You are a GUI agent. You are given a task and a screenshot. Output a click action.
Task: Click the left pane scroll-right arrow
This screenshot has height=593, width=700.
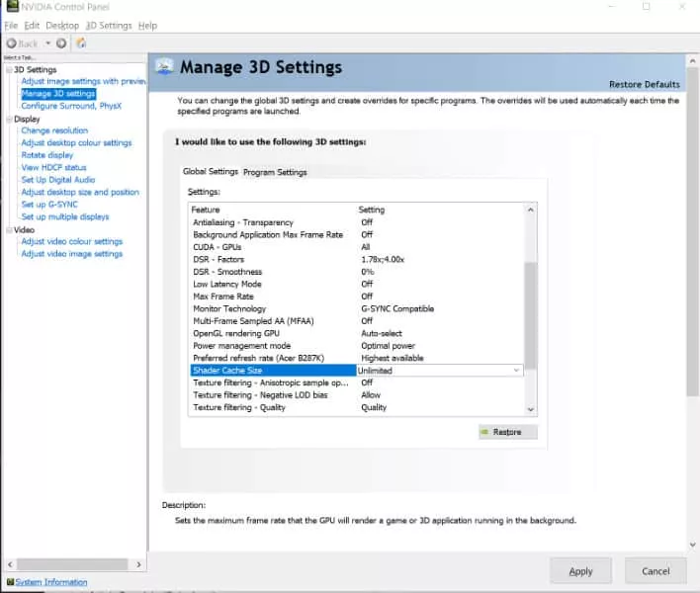click(x=138, y=564)
